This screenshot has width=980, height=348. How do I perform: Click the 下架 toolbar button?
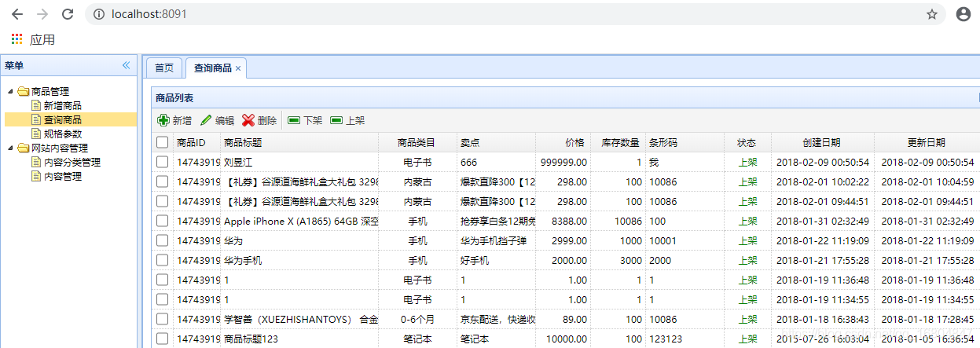[305, 120]
